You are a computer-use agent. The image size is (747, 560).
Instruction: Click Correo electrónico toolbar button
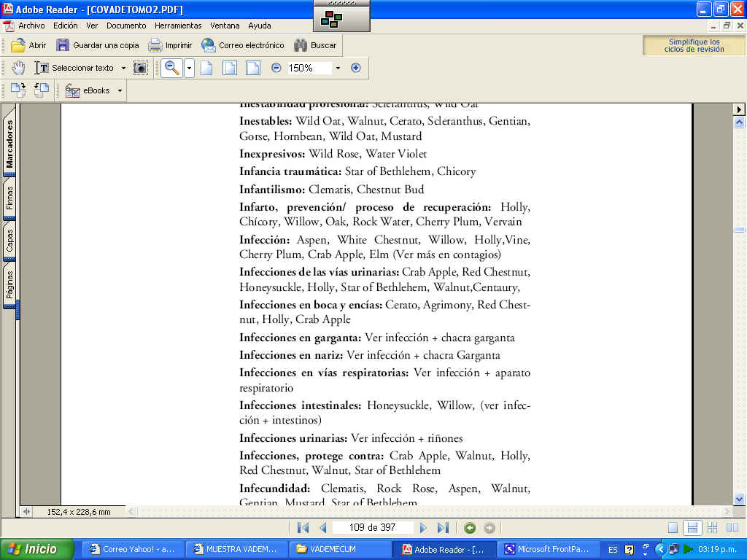243,45
